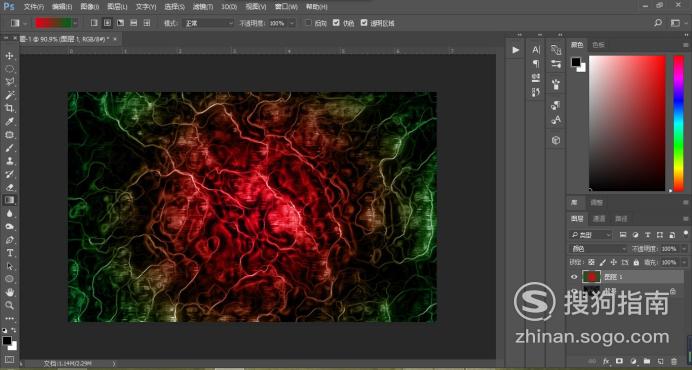This screenshot has height=370, width=692.
Task: Select the Magic Wand tool
Action: coord(9,95)
